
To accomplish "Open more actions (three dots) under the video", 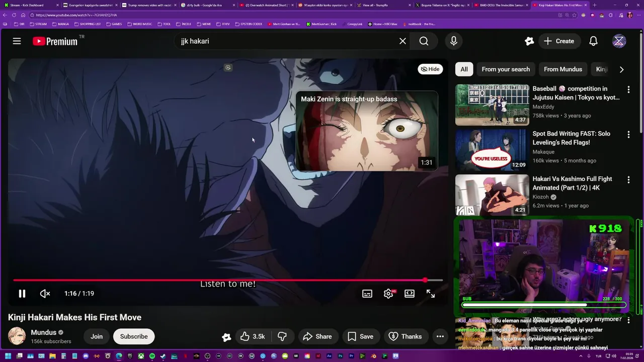I will point(440,336).
